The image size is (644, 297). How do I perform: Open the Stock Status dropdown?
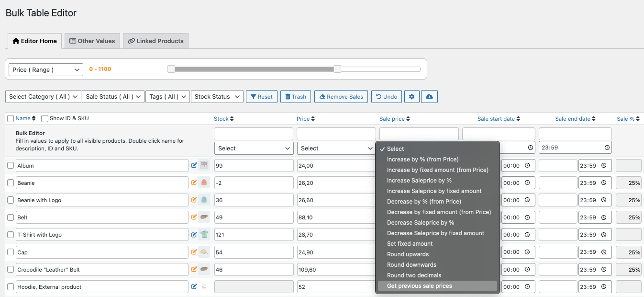[217, 96]
